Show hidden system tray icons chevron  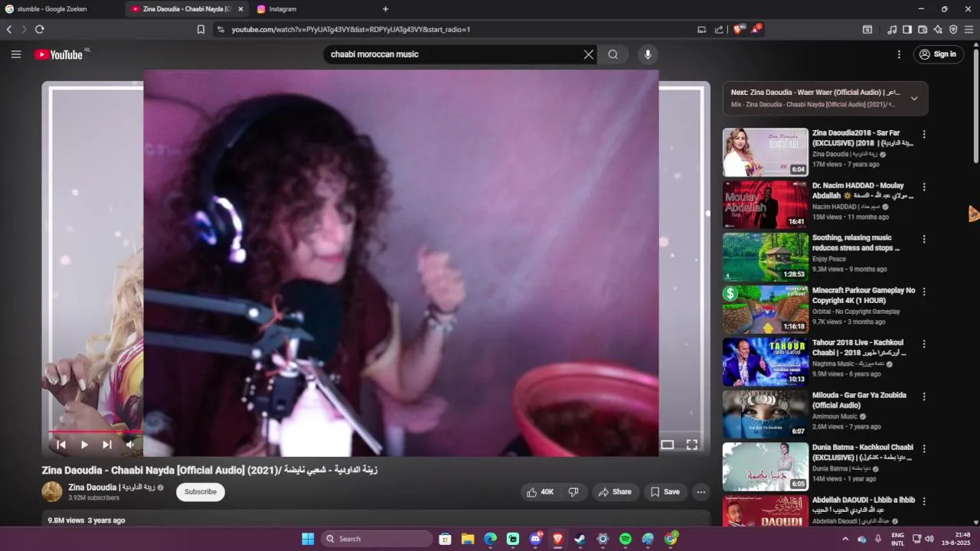845,539
